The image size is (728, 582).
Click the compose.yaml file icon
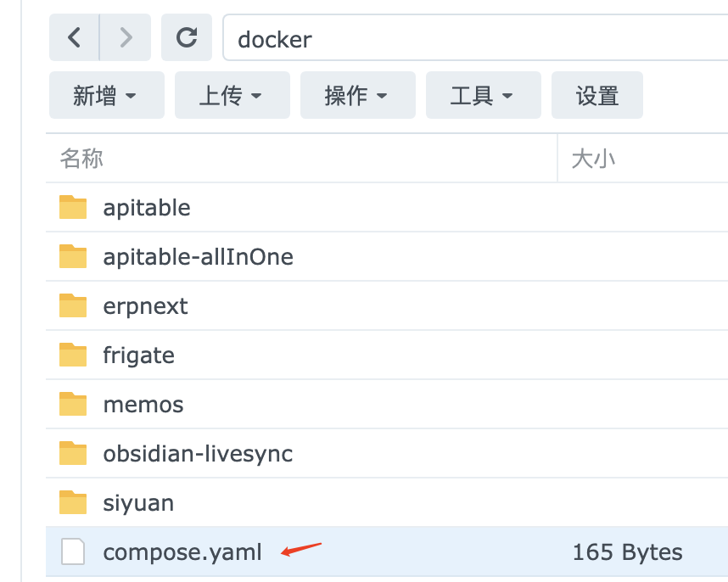pos(73,552)
